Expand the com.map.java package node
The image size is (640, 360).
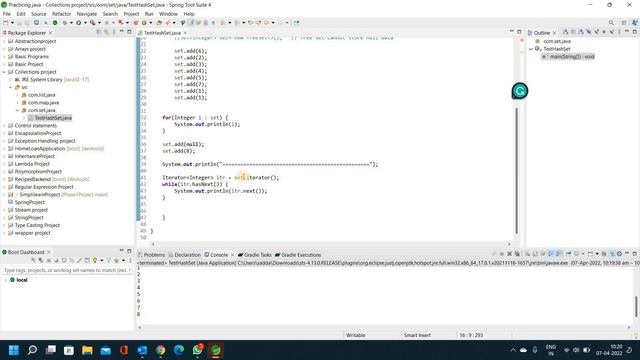(17, 102)
